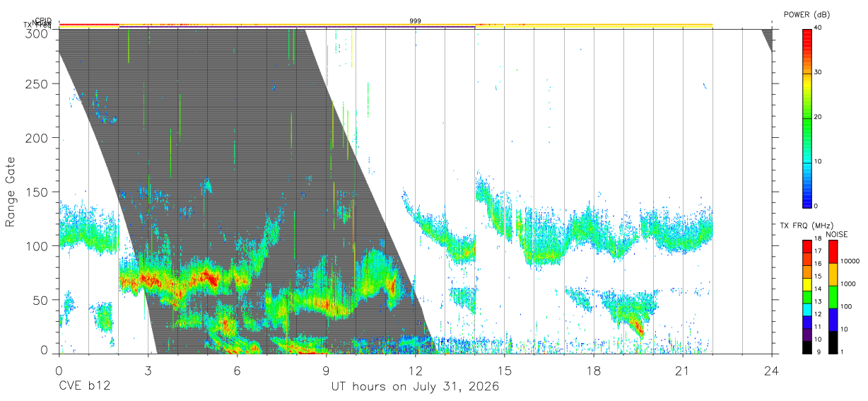This screenshot has height=401, width=868.
Task: Click the green 13–14 MHz TX FRQ swatch
Action: pyautogui.click(x=807, y=297)
